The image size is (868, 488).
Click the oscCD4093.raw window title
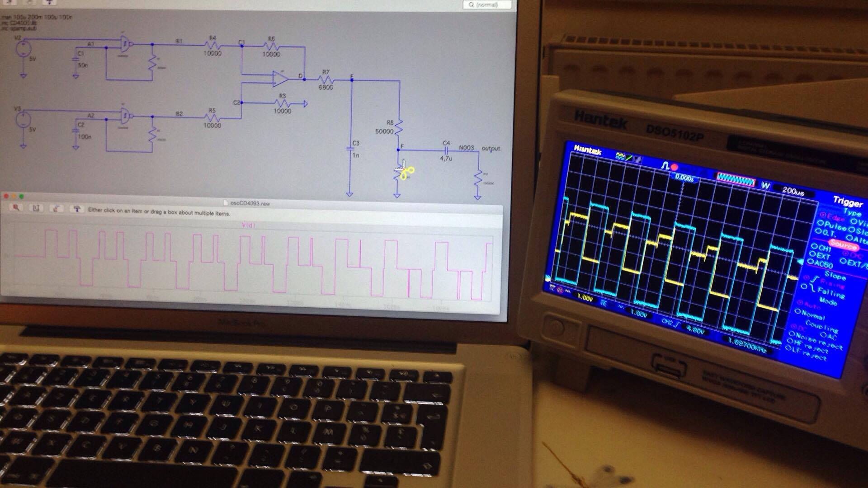(x=250, y=203)
